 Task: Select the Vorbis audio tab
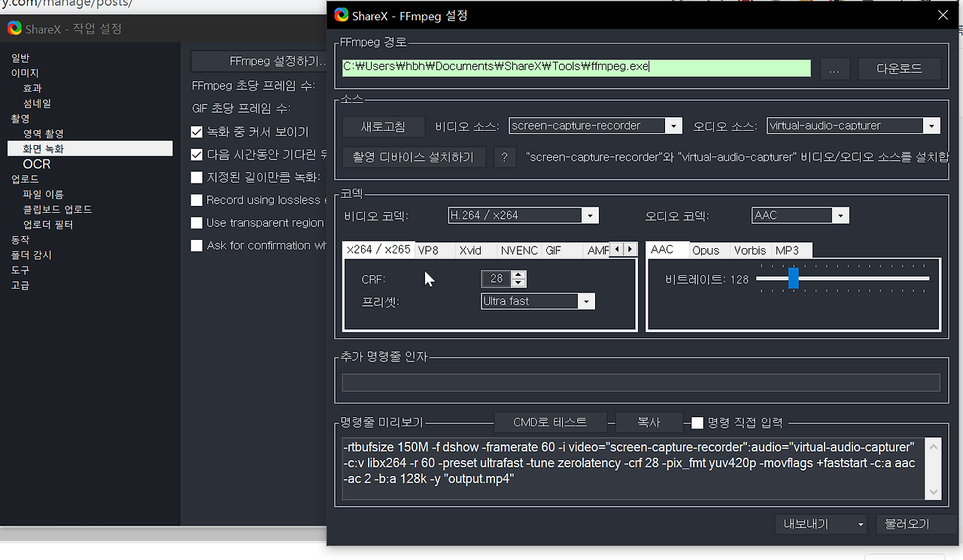[x=750, y=250]
